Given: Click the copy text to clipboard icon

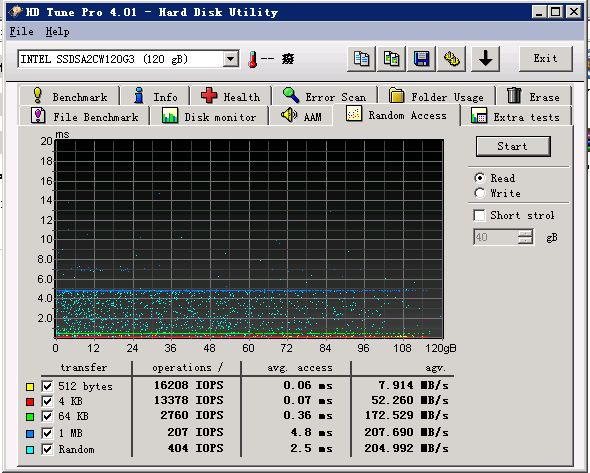Looking at the screenshot, I should pos(361,59).
